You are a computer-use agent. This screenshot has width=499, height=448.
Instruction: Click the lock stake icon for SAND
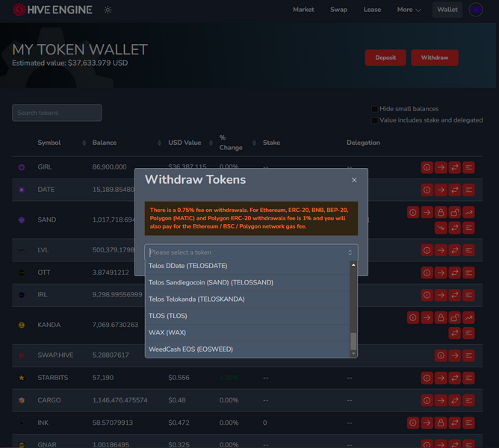(x=441, y=212)
